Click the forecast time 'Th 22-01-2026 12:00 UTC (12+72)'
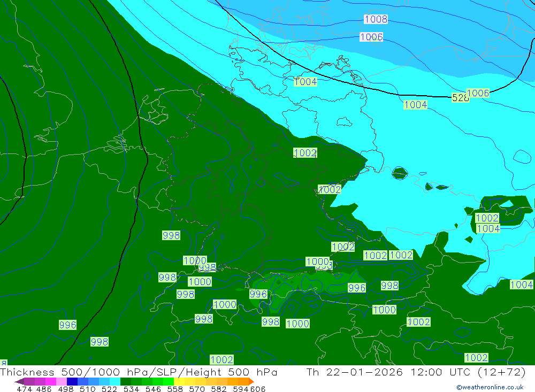The image size is (535, 392). pyautogui.click(x=416, y=372)
